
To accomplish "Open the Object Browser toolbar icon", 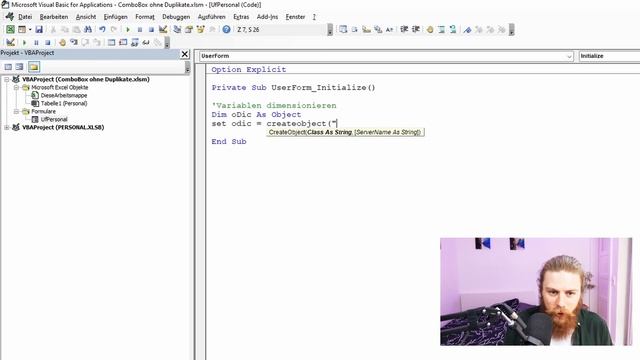I will (x=200, y=29).
